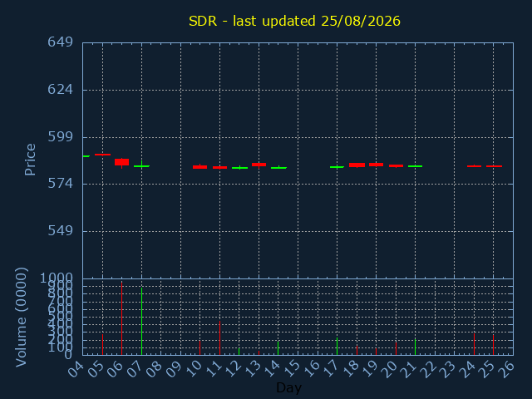Click the day axis label 26
The height and width of the screenshot is (399, 532).
506,369
